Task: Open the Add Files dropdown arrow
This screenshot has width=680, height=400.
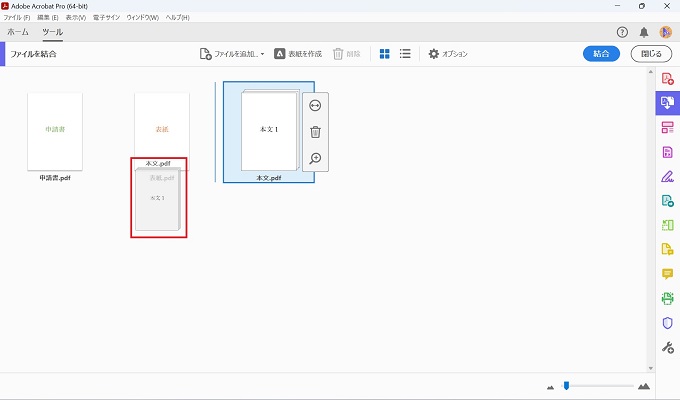Action: (262, 54)
